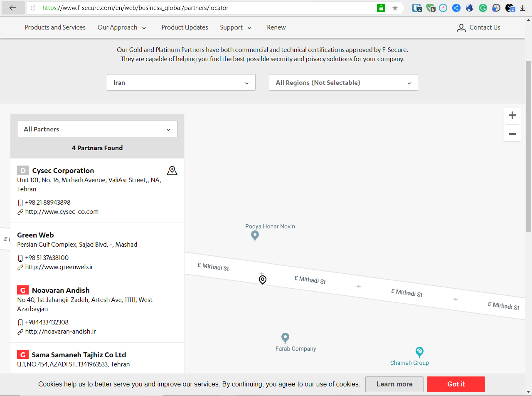Image resolution: width=532 pixels, height=396 pixels.
Task: Select the Chameh Group map marker
Action: point(419,352)
